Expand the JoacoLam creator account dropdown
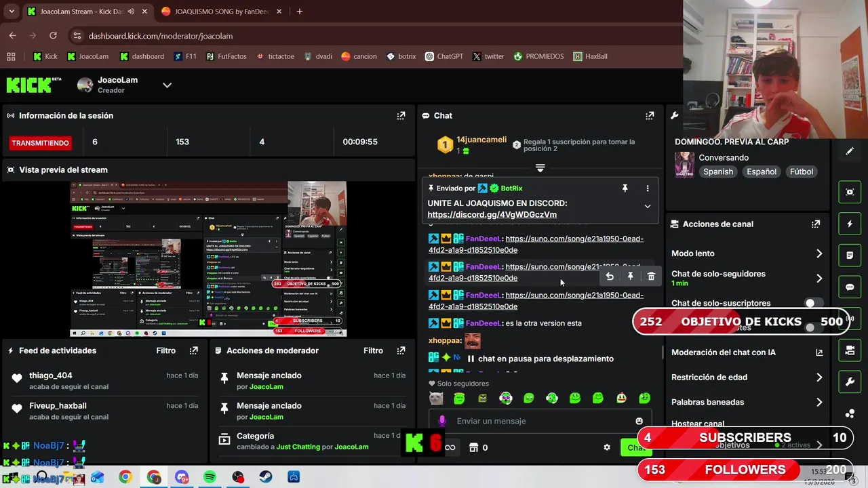 pos(167,85)
